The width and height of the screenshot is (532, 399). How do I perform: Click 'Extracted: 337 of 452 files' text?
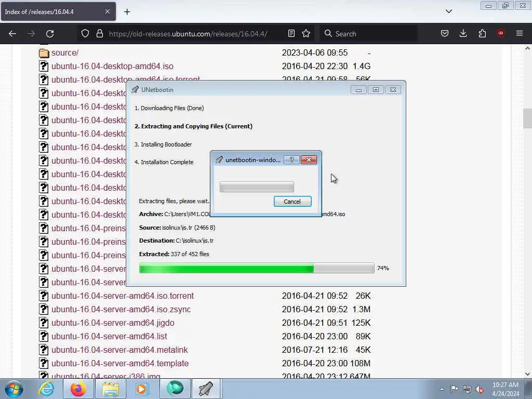(174, 254)
